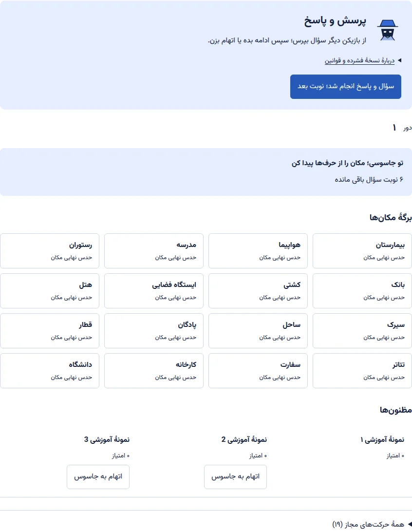412x532 pixels.
Task: Click the نمونهٔ آموزشی 2 player name
Action: (x=244, y=440)
